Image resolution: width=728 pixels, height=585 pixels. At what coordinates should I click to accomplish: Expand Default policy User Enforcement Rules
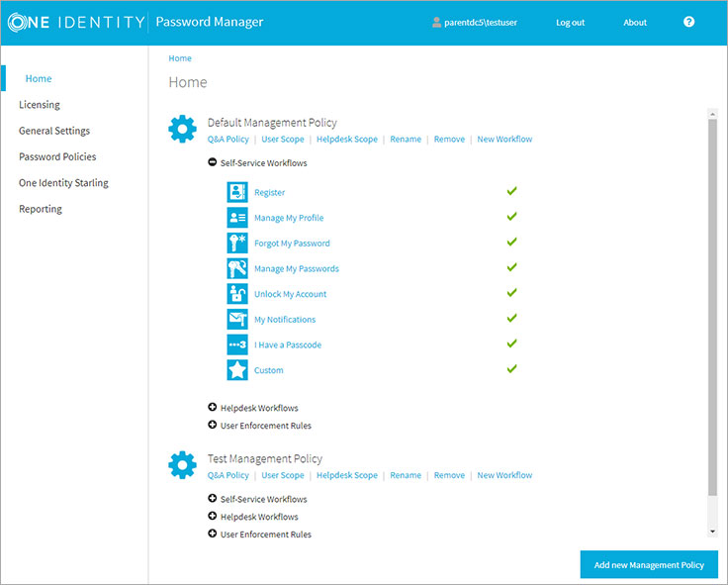coord(213,425)
